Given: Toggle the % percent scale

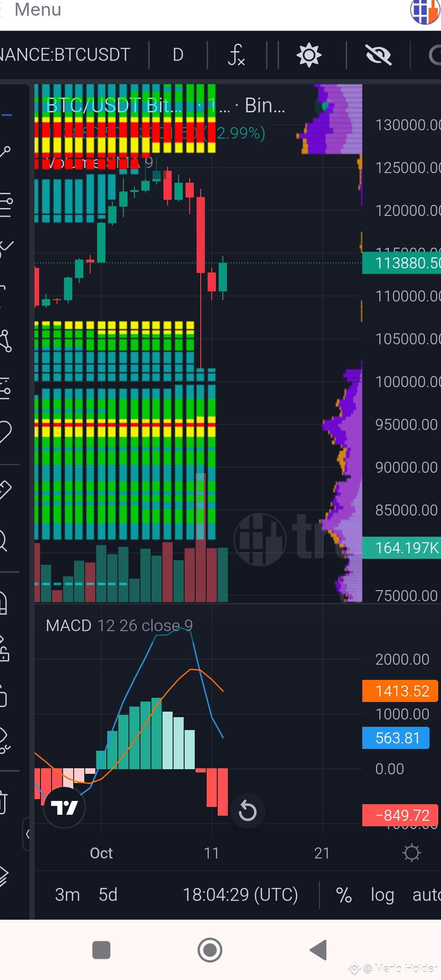Looking at the screenshot, I should 343,895.
